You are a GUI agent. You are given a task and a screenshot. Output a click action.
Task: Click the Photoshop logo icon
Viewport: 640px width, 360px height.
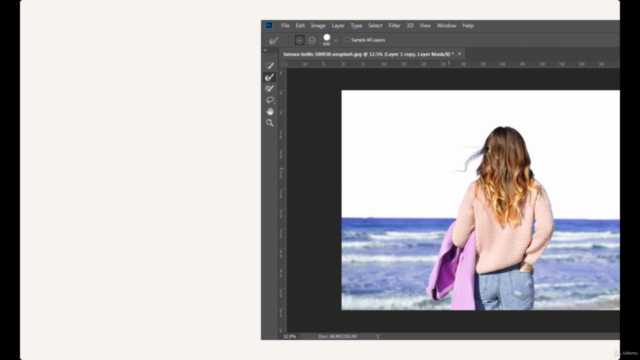(269, 25)
